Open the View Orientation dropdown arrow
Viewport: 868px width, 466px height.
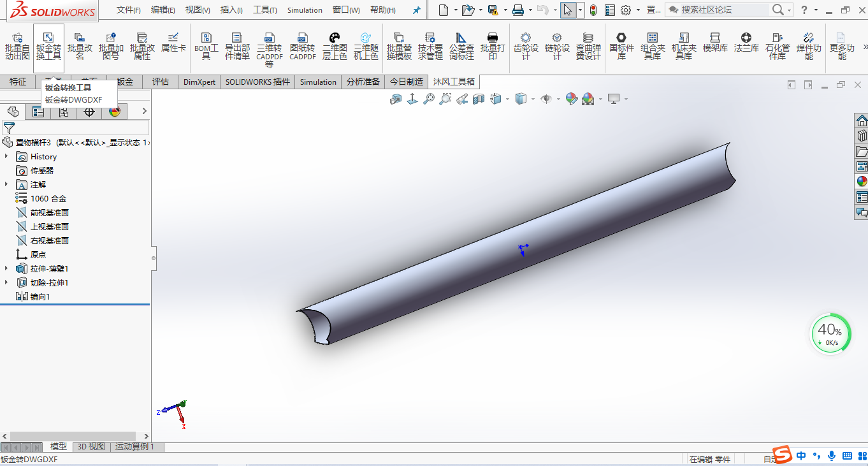(x=507, y=99)
